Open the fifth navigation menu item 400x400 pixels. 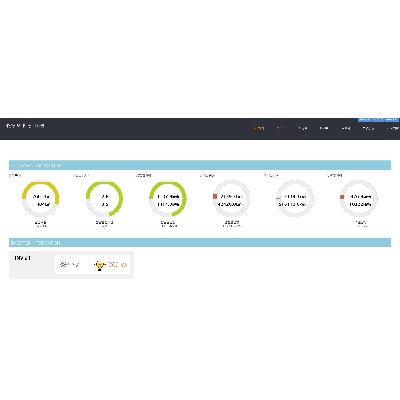pos(346,128)
